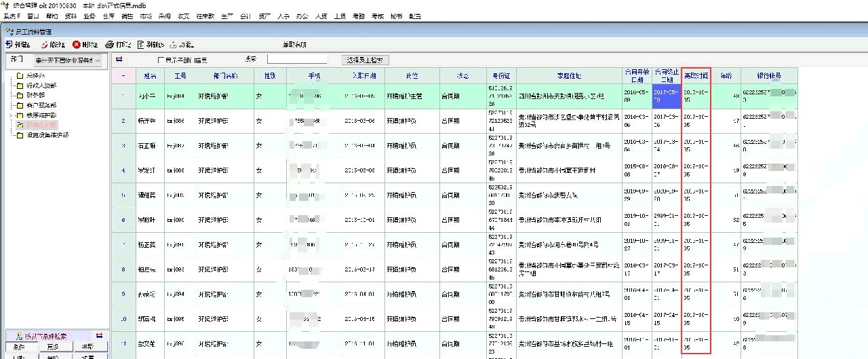The width and height of the screenshot is (868, 359).
Task: Expand the 秩序维护部 tree node
Action: pyautogui.click(x=9, y=115)
